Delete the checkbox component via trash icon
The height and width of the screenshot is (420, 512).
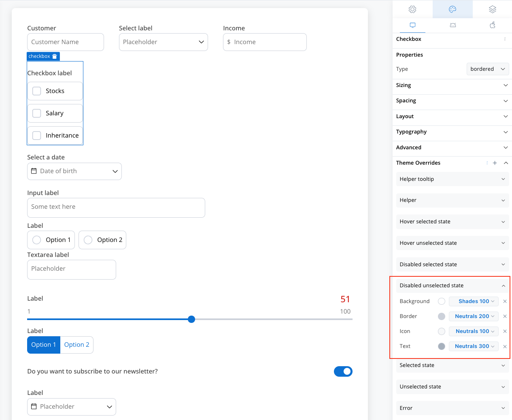[55, 56]
